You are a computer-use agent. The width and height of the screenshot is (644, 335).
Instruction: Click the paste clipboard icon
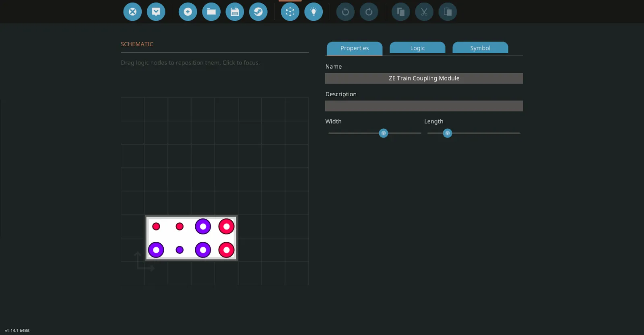click(x=448, y=12)
